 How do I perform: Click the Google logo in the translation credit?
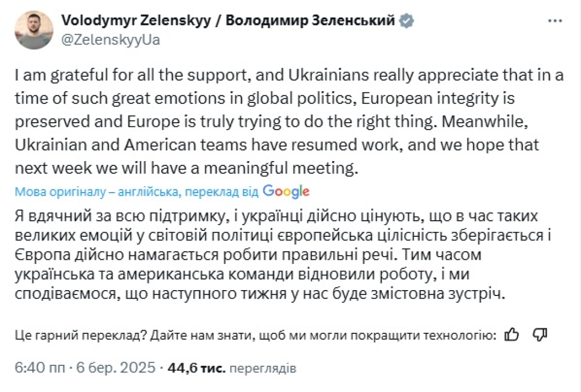286,191
